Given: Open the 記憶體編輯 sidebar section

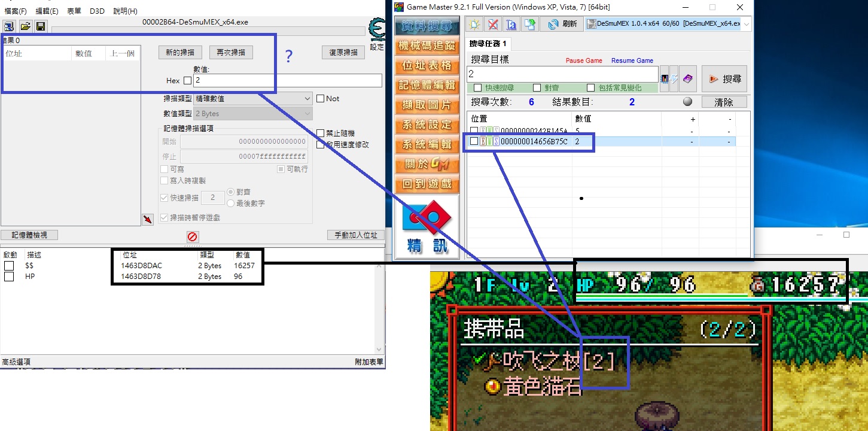Looking at the screenshot, I should coord(427,85).
